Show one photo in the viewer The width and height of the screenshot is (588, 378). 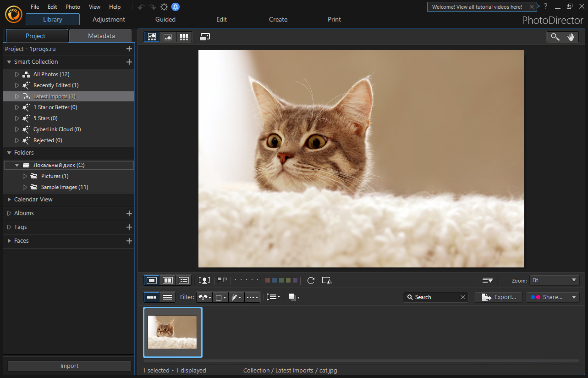tap(152, 280)
